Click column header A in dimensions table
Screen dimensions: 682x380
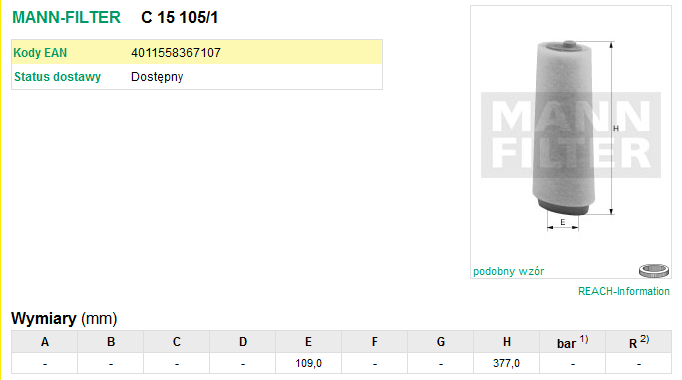coord(45,342)
